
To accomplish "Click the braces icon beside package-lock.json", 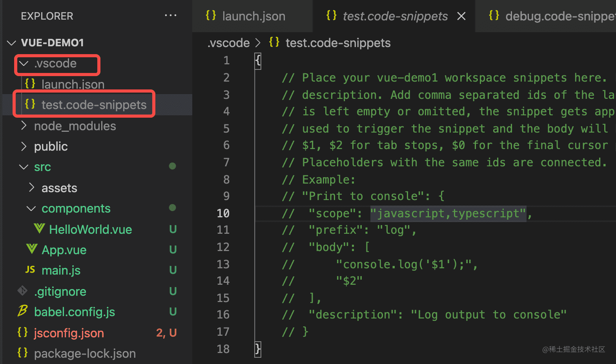I will click(22, 353).
